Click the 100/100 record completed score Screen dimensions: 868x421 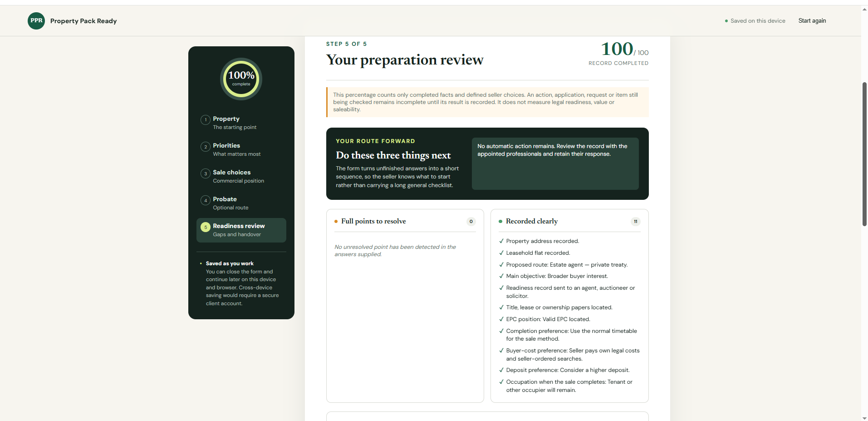coord(624,53)
